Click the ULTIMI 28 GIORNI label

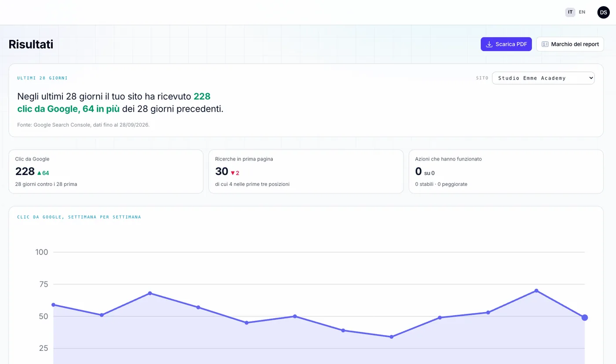coord(42,78)
